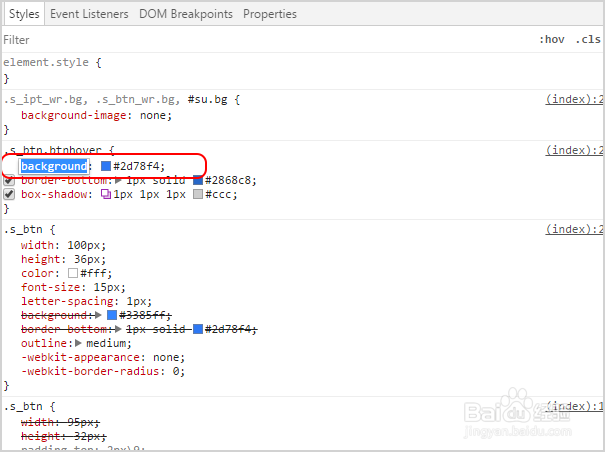The image size is (605, 452).
Task: Uncheck the border-bottom property in .s_btn.btnhover
Action: click(x=10, y=180)
